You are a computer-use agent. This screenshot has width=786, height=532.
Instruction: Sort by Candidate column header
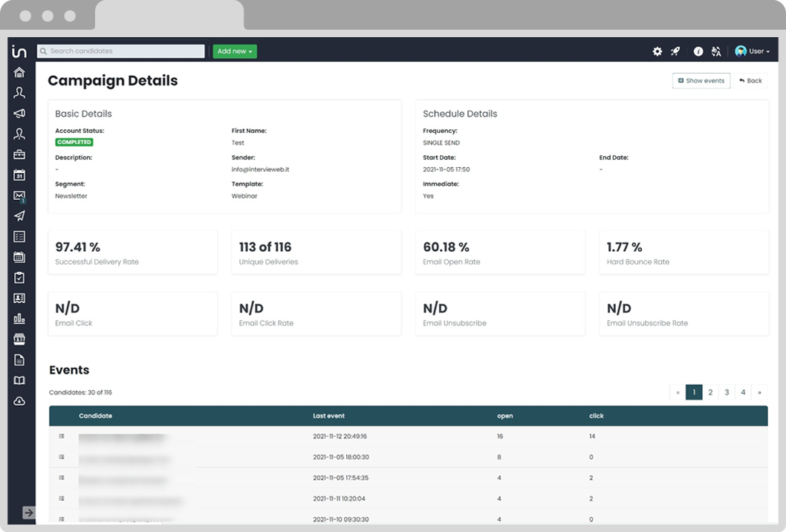[95, 415]
